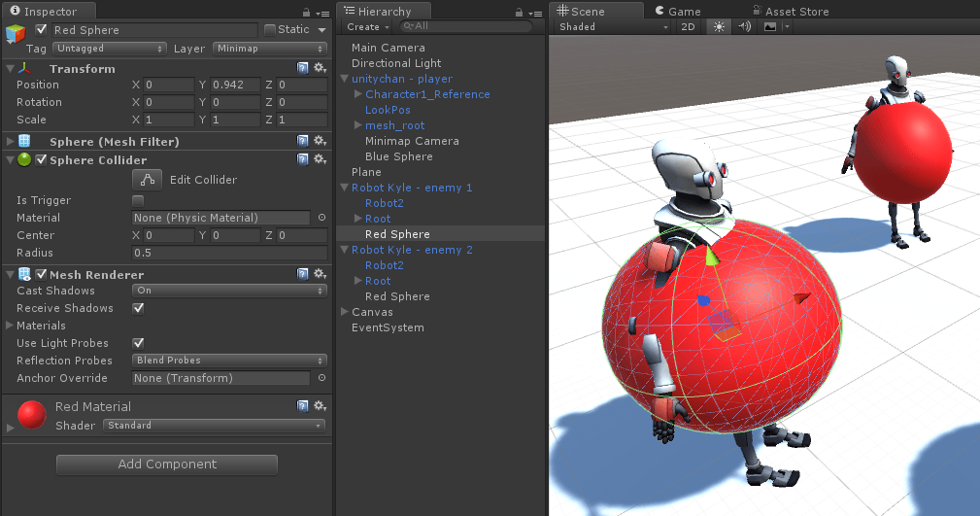Screen dimensions: 980x516
Task: Open Red Material gear menu
Action: tap(320, 406)
